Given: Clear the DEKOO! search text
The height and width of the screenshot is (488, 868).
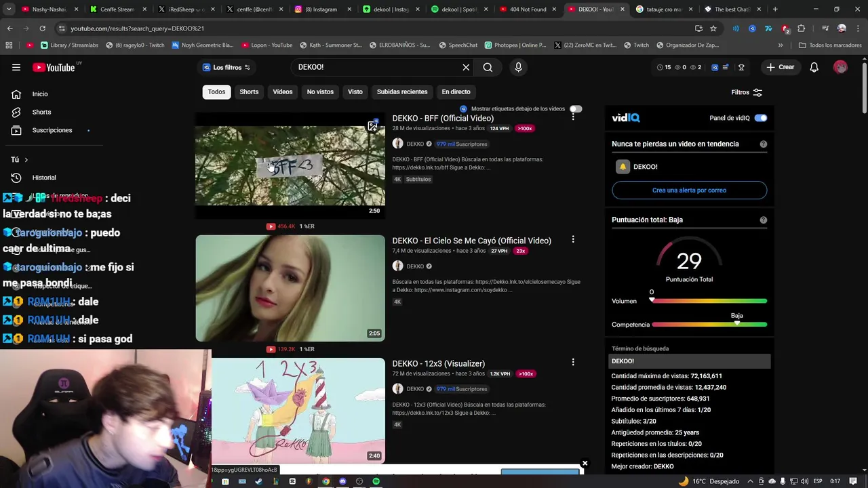Looking at the screenshot, I should 466,67.
